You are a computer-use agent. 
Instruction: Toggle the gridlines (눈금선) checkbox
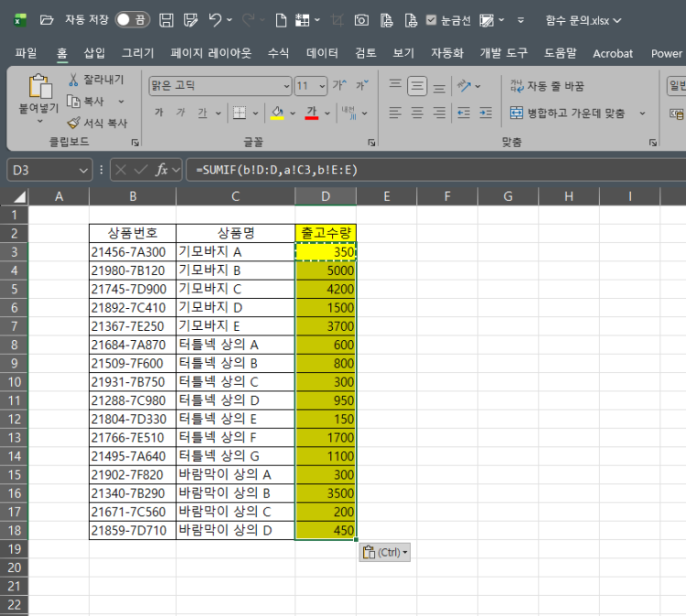[x=431, y=19]
